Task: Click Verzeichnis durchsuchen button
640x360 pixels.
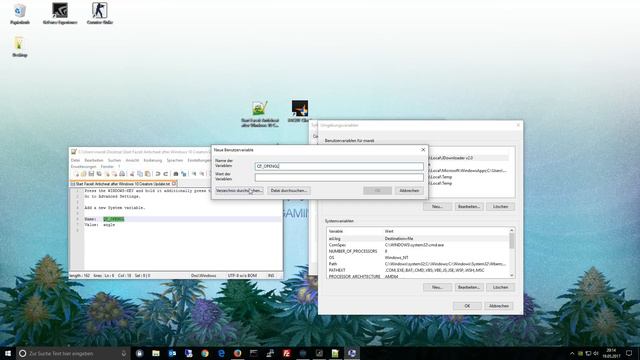Action: pyautogui.click(x=239, y=191)
